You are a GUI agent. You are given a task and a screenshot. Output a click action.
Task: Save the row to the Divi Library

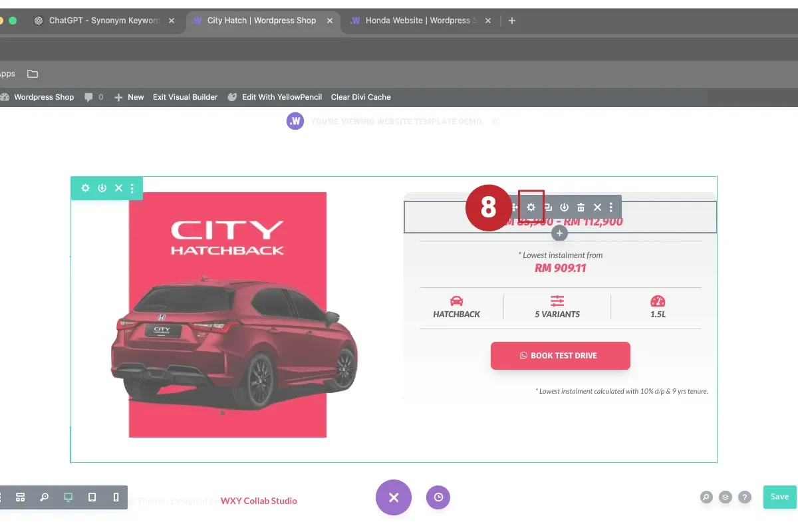coord(564,207)
